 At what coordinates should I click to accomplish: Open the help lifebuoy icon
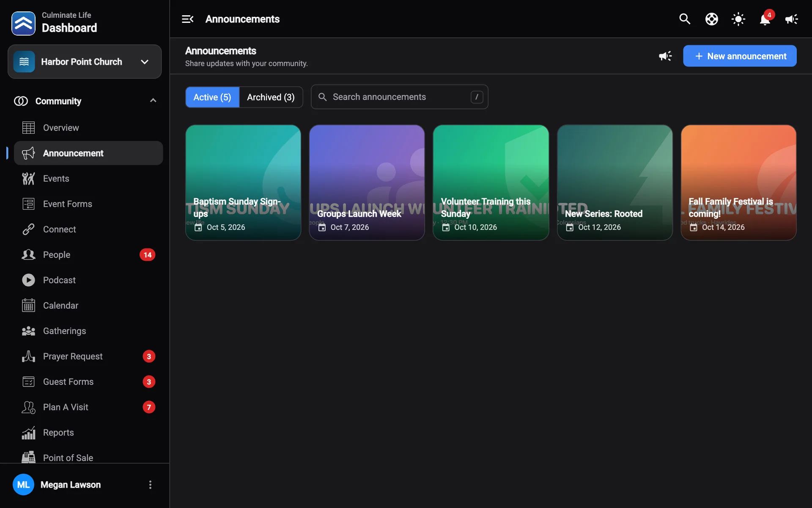click(711, 19)
